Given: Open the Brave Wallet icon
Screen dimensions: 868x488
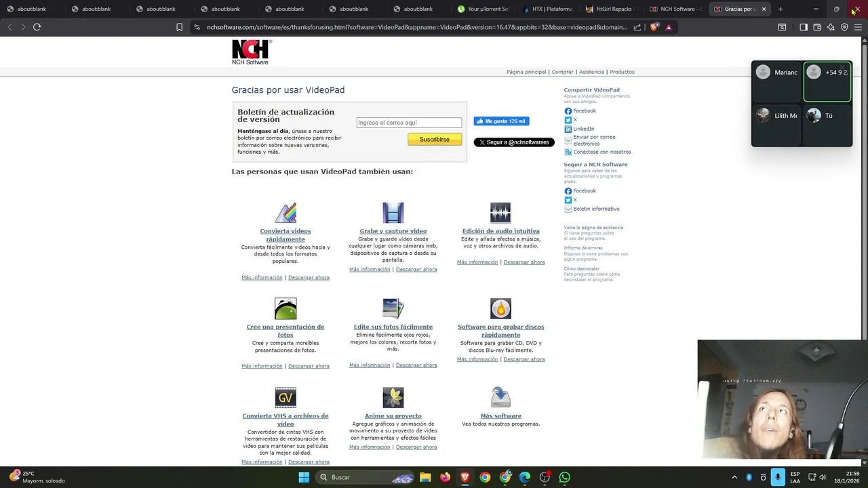Looking at the screenshot, I should coord(817,27).
